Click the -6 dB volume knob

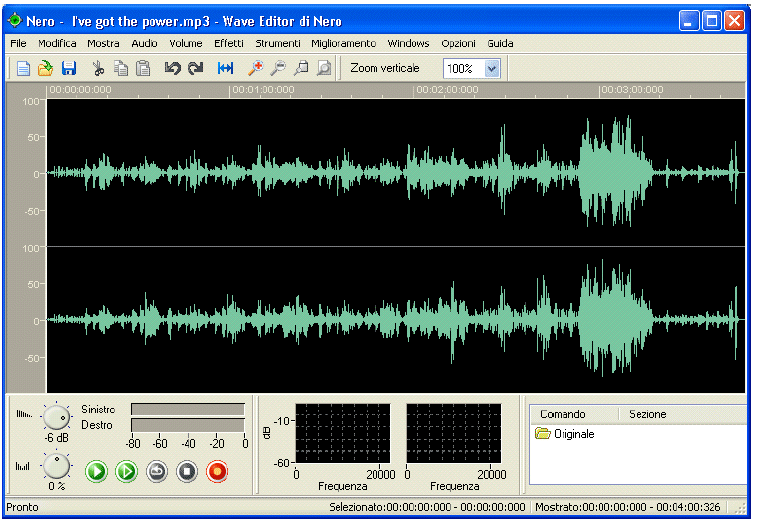pos(57,417)
